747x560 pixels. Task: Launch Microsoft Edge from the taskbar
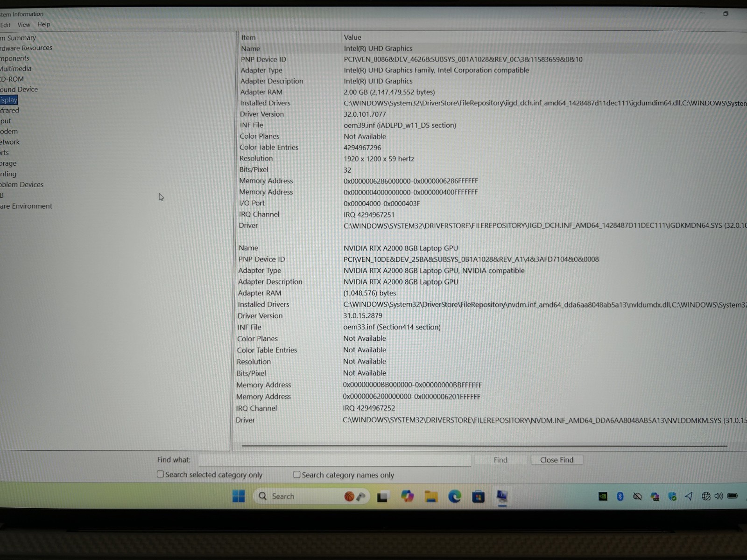454,497
